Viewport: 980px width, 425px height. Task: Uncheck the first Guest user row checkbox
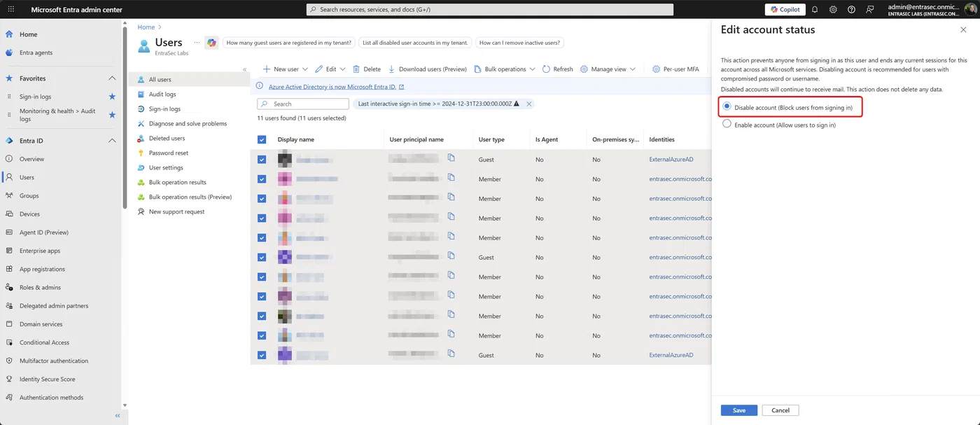coord(262,160)
